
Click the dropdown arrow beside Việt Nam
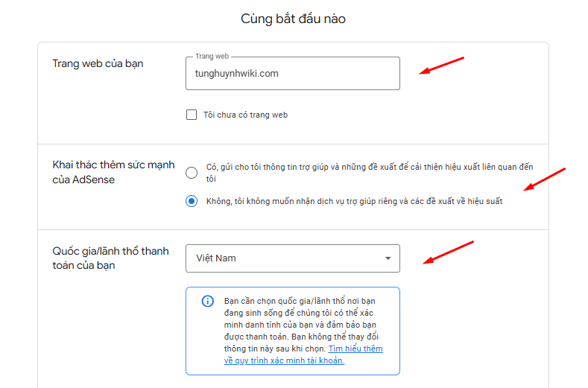388,258
